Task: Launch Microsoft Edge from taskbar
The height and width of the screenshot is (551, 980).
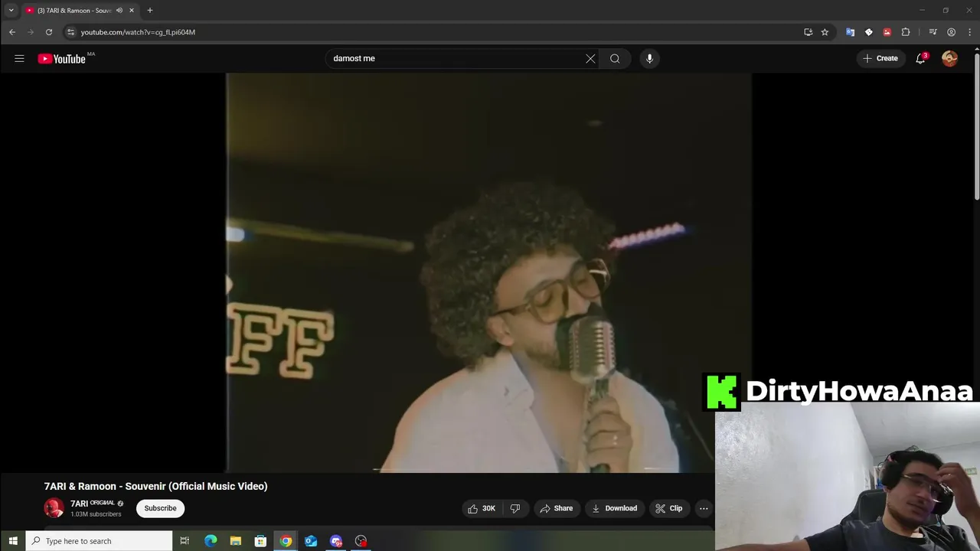Action: click(x=211, y=541)
